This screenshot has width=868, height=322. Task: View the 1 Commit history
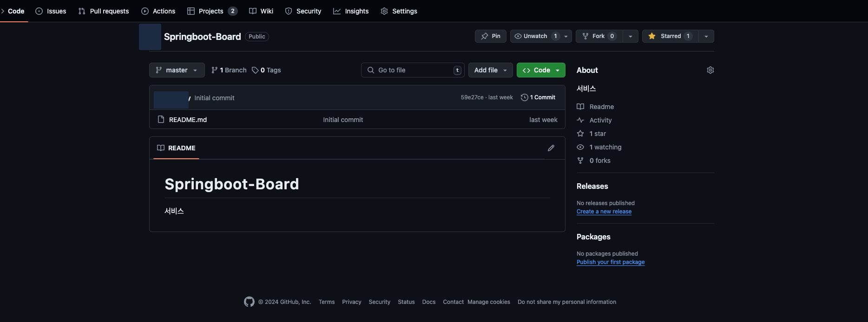(x=538, y=97)
